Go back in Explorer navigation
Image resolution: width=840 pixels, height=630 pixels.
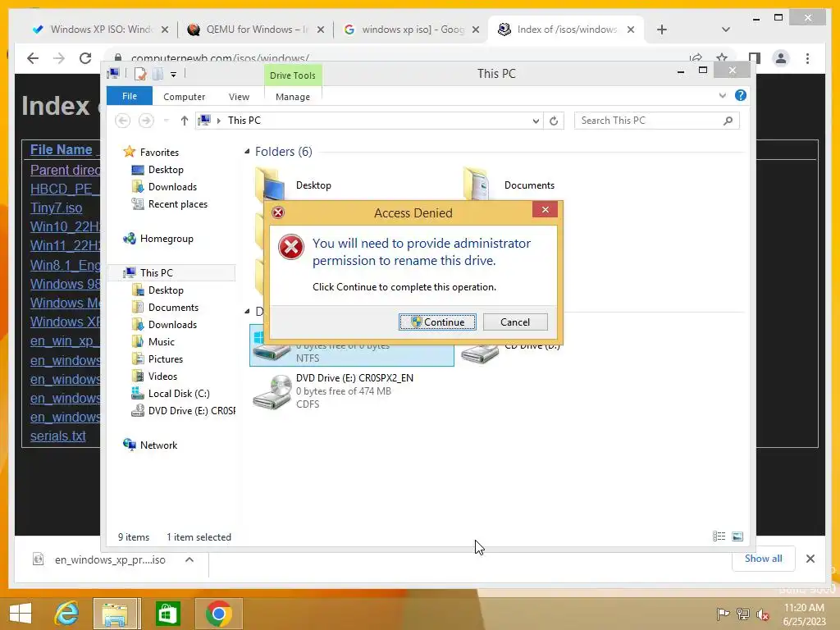[123, 121]
